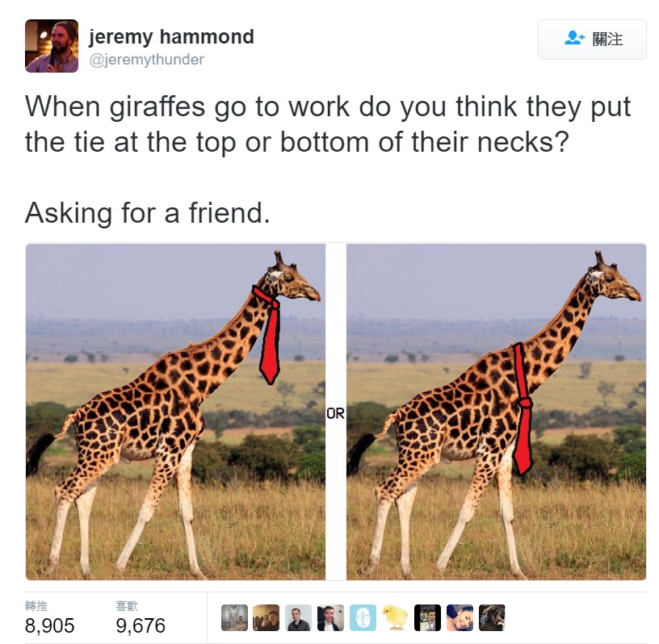Image resolution: width=659 pixels, height=644 pixels.
Task: Open the eighth liker avatar with tilted face
Action: (x=460, y=617)
